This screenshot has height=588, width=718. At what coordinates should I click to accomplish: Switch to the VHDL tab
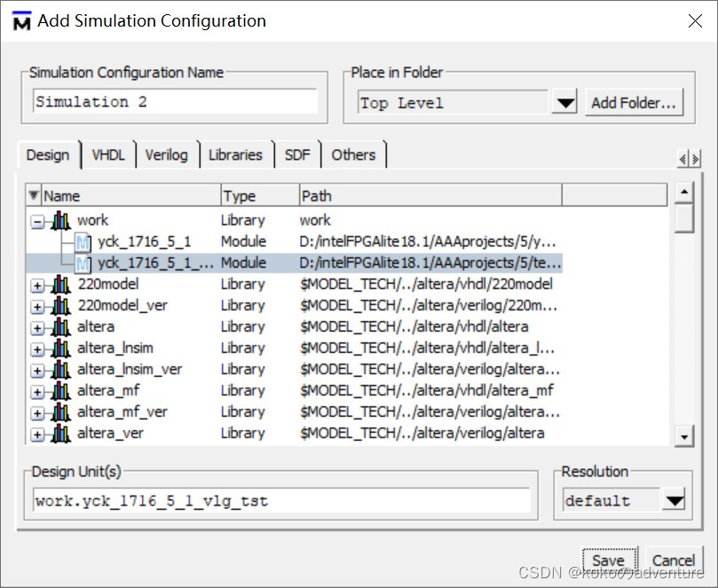click(108, 155)
